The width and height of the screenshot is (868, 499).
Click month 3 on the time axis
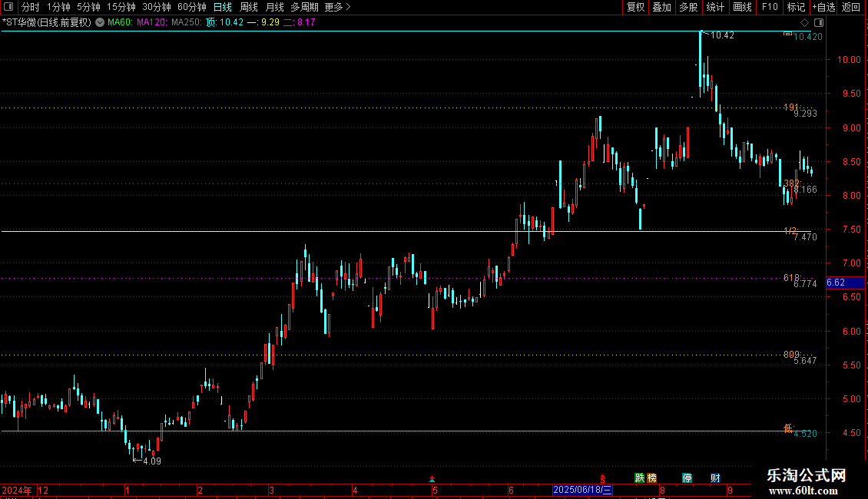(271, 490)
